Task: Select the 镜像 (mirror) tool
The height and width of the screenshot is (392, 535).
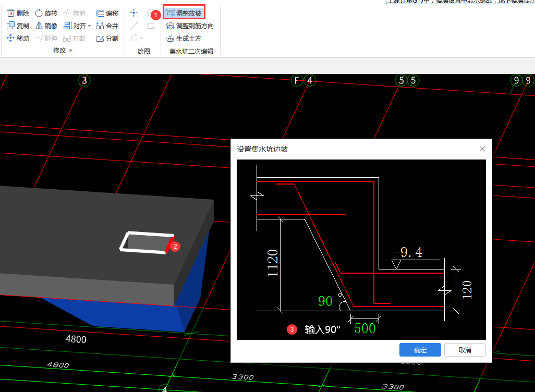Action: (x=46, y=26)
